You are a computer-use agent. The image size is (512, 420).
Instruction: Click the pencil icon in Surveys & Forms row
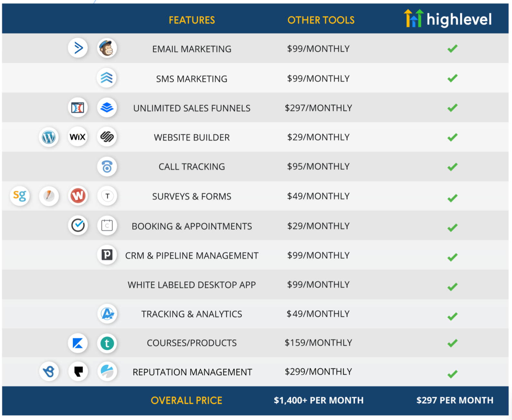point(49,196)
